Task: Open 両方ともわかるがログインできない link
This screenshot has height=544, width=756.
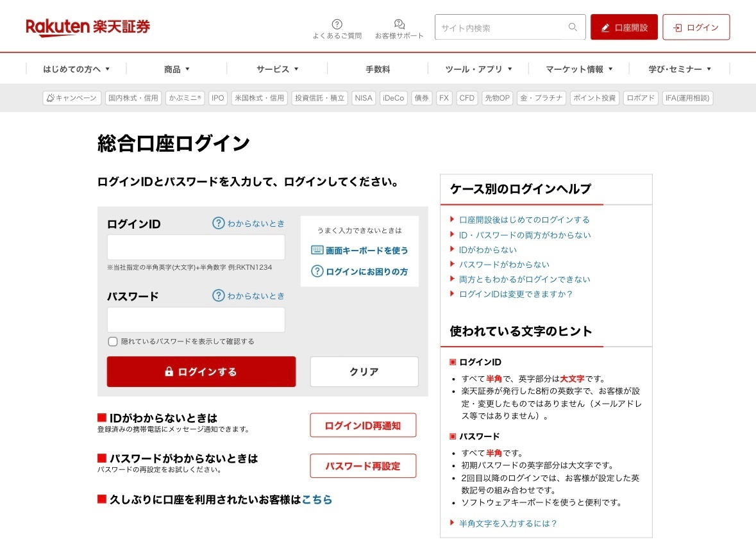Action: 524,279
